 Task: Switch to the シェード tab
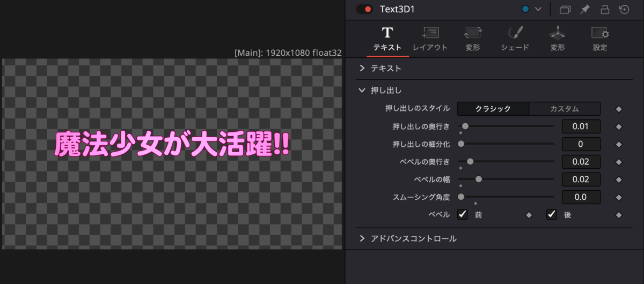pos(515,39)
